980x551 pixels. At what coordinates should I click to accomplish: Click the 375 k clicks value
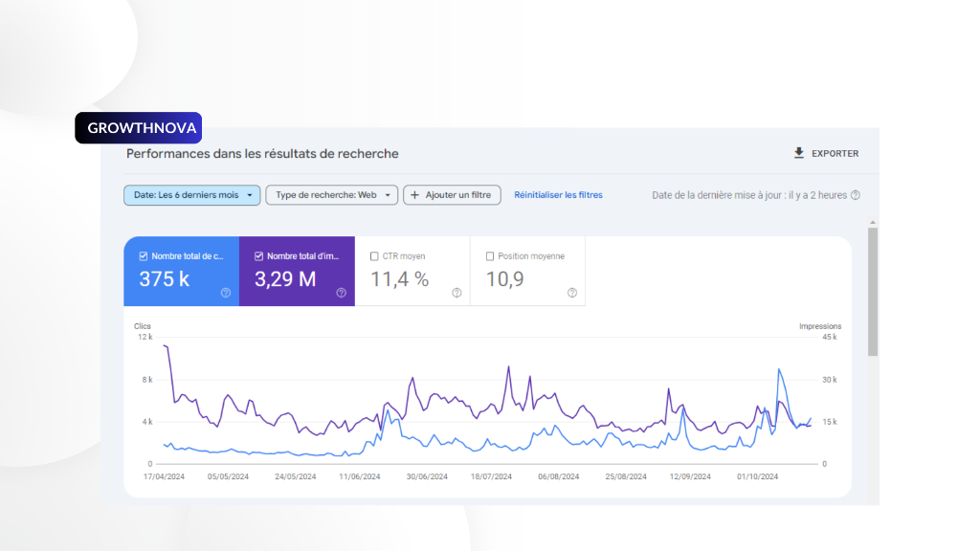click(165, 279)
